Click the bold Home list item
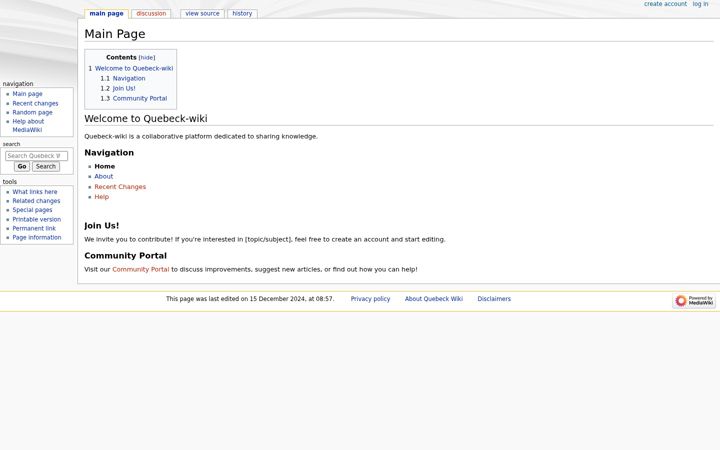 coord(105,166)
